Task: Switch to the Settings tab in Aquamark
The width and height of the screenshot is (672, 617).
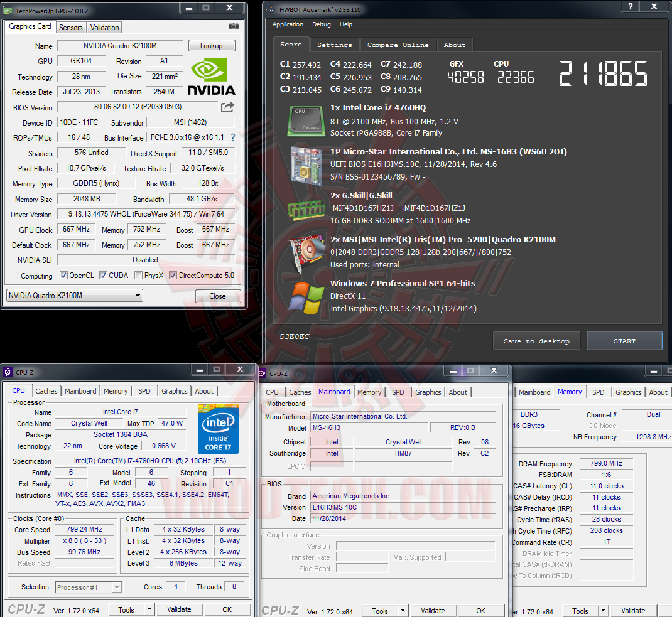Action: [334, 45]
